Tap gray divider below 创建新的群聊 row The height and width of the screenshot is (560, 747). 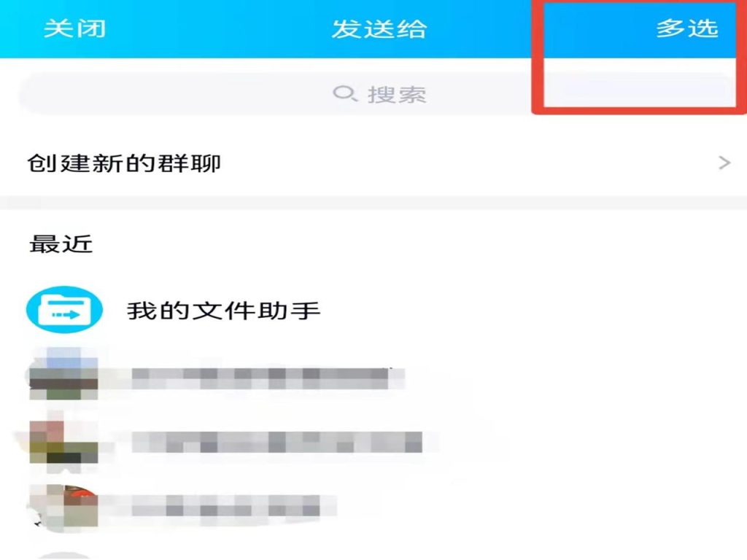point(373,203)
